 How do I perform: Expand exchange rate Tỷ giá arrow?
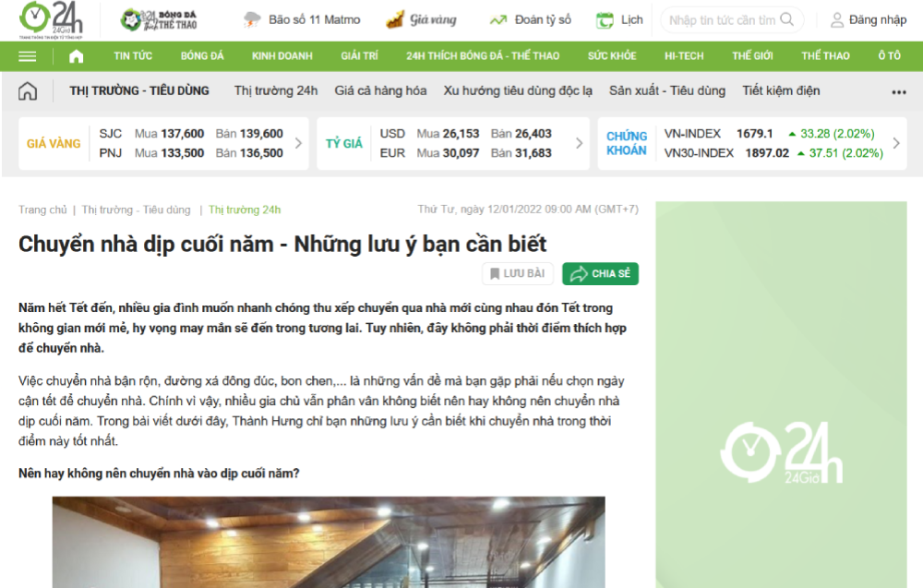[x=579, y=143]
